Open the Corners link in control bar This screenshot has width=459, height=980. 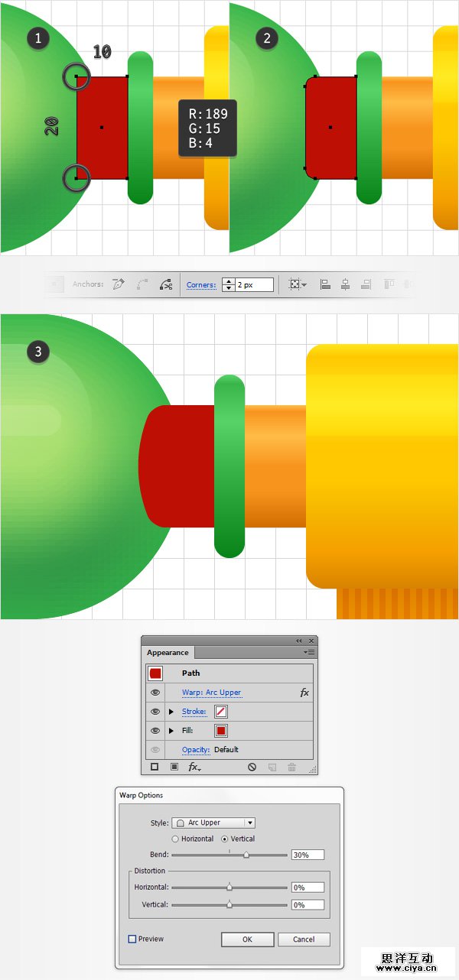(201, 284)
